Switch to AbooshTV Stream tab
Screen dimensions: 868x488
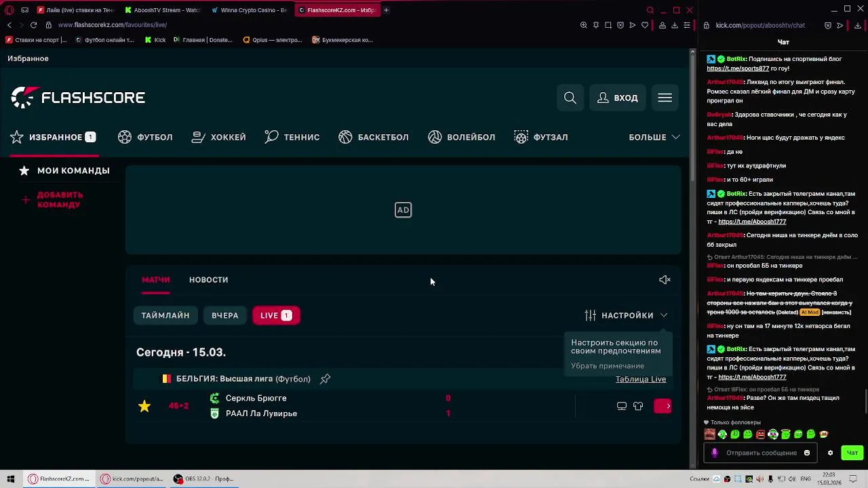click(x=163, y=10)
